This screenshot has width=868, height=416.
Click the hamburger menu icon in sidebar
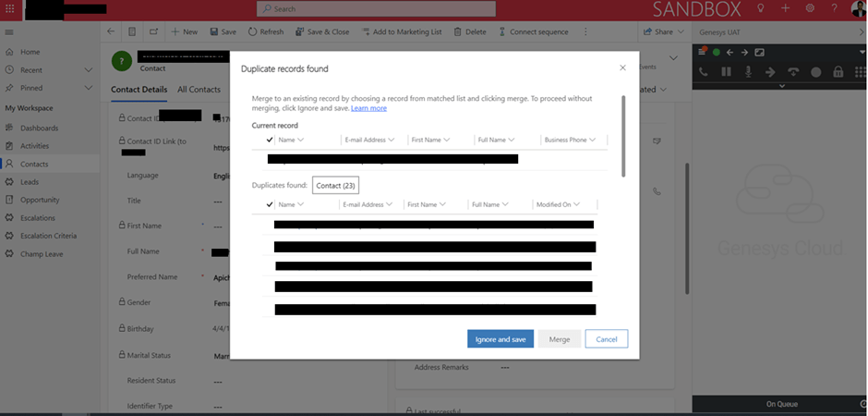[9, 31]
